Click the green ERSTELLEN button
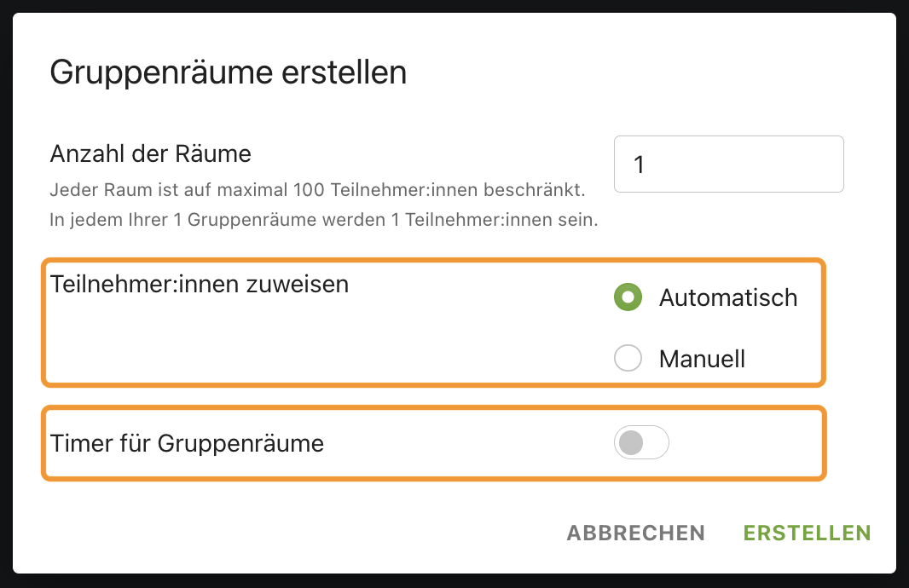The width and height of the screenshot is (909, 588). tap(807, 533)
